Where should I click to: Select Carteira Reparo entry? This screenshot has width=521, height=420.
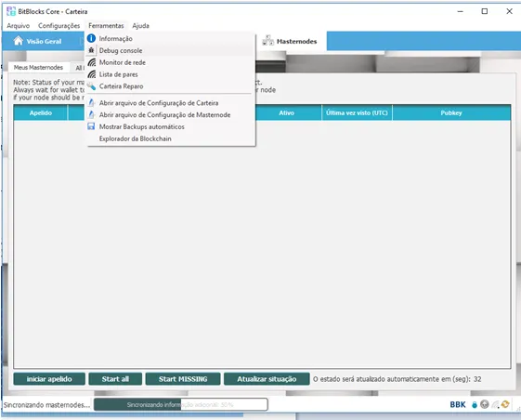[x=171, y=86]
